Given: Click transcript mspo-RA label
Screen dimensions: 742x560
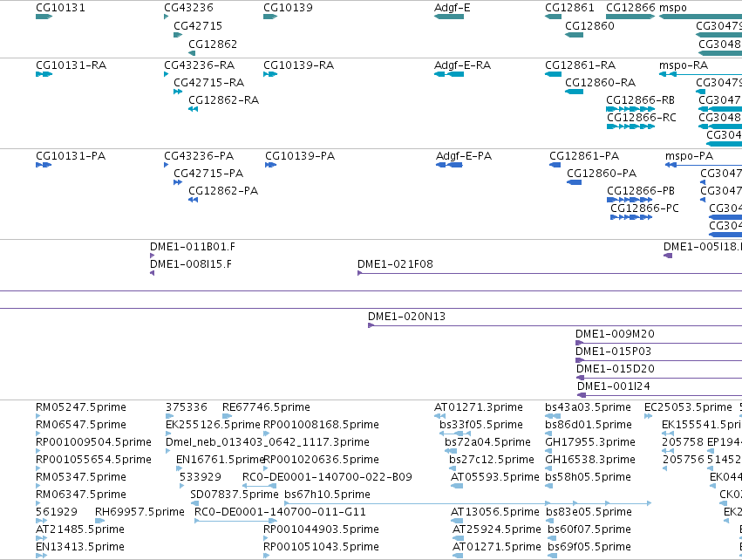Looking at the screenshot, I should (684, 65).
